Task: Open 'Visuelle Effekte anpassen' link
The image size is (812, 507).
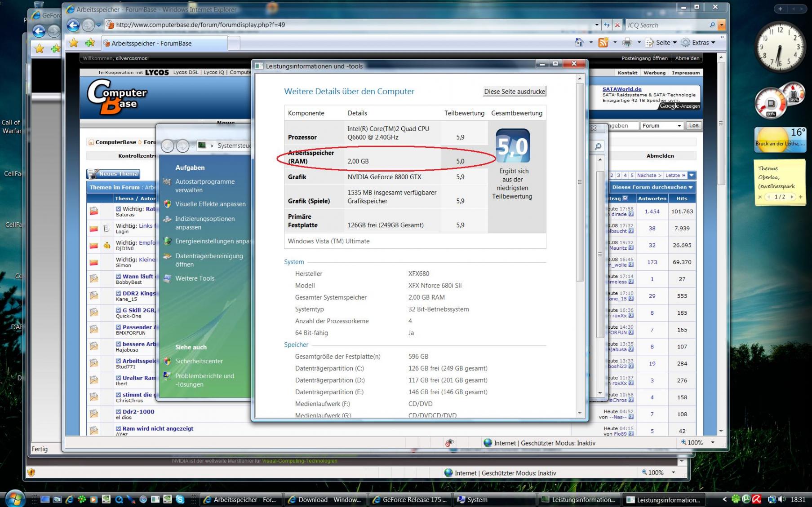Action: 210,204
